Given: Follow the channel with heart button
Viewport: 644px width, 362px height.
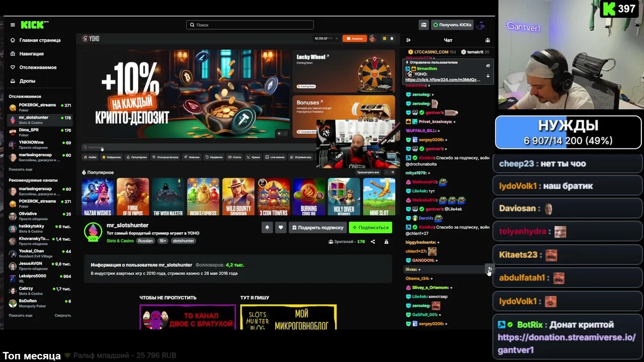Looking at the screenshot, I should point(281,228).
